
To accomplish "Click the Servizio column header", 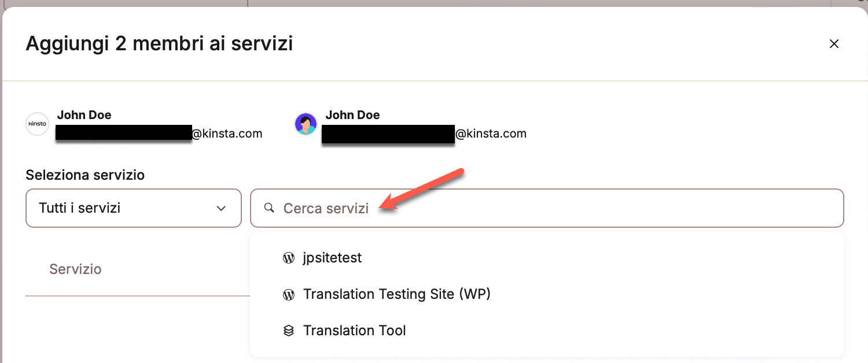I will tap(75, 269).
